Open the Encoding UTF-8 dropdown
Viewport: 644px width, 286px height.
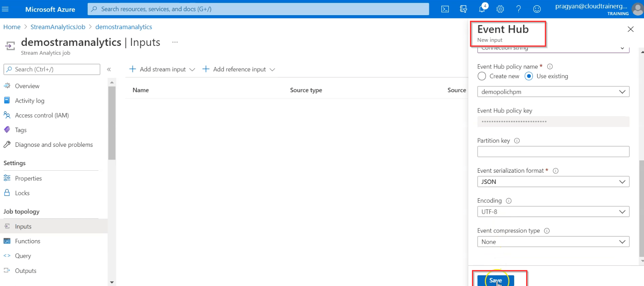coord(553,212)
